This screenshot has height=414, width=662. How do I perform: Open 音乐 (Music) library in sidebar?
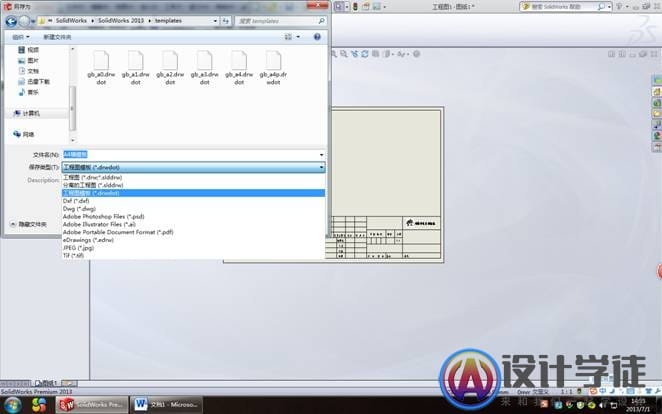click(x=29, y=92)
